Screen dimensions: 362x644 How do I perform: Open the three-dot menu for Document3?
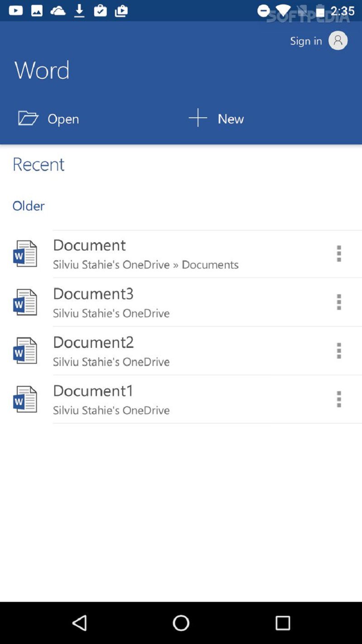coord(338,302)
